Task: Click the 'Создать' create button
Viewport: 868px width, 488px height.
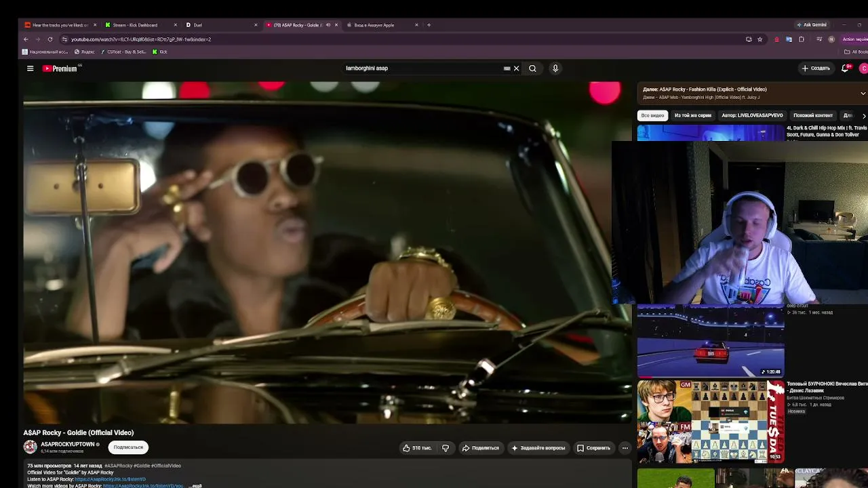Action: tap(815, 68)
